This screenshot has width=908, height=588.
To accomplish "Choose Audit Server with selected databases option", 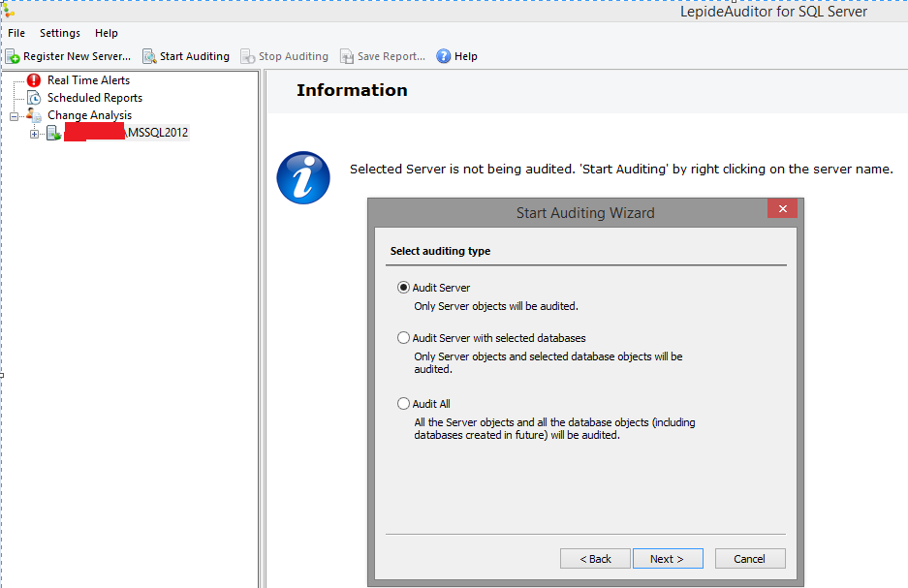I will (404, 338).
